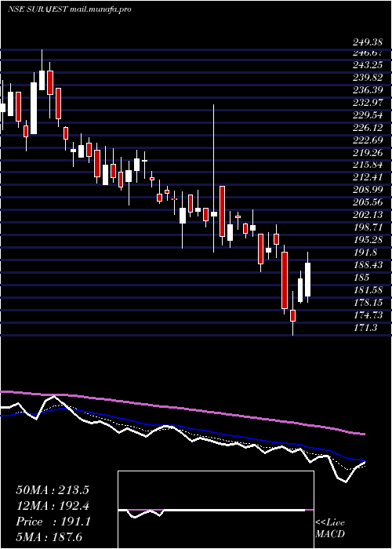392x549 pixels.
Task: Click the MACD histogram panel box
Action: pyautogui.click(x=216, y=510)
